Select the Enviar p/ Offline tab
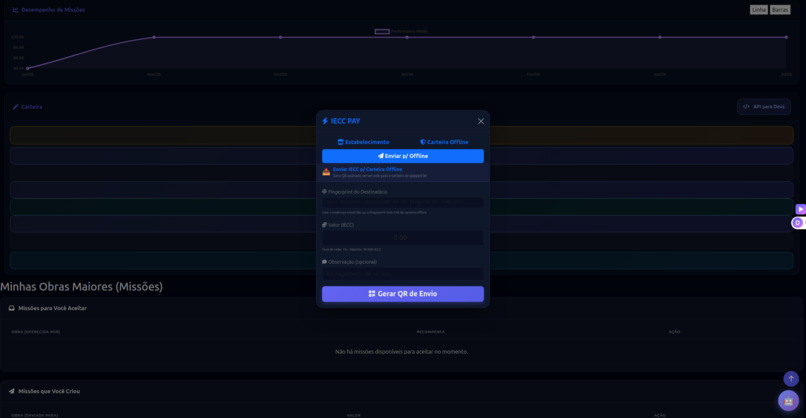 tap(402, 156)
